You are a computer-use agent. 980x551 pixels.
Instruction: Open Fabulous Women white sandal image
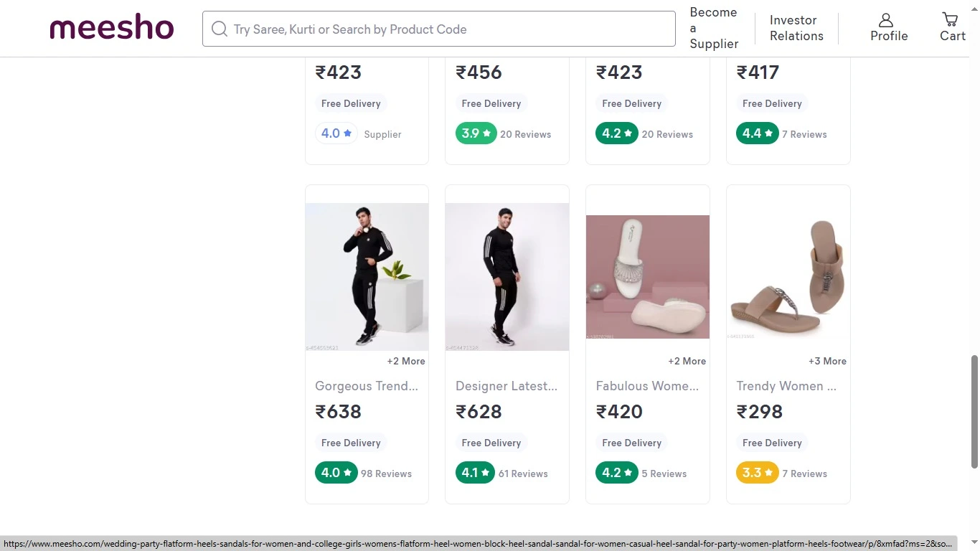[648, 277]
